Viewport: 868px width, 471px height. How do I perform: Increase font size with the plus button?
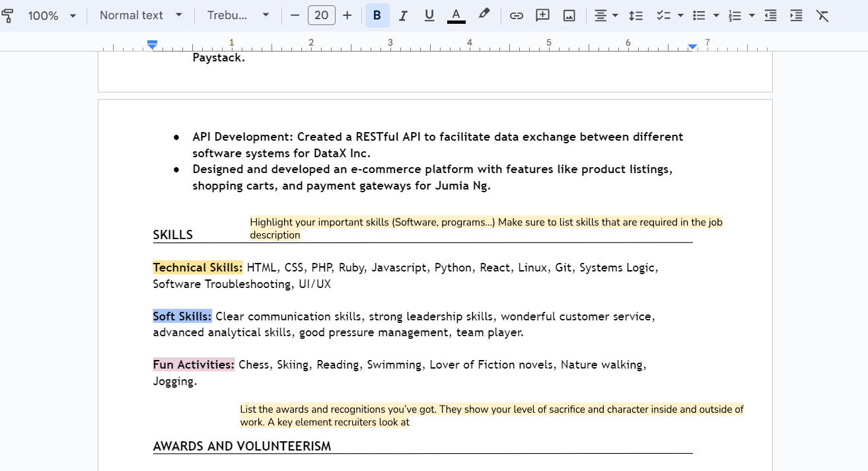tap(347, 15)
